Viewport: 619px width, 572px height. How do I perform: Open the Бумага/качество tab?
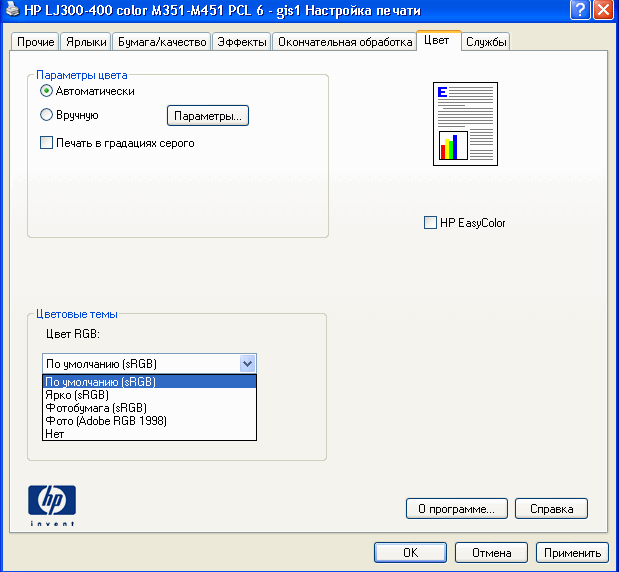(x=162, y=42)
